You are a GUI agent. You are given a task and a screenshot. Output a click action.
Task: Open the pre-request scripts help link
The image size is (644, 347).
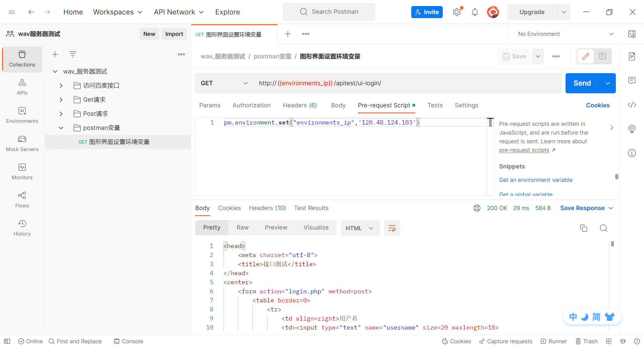[x=524, y=150]
